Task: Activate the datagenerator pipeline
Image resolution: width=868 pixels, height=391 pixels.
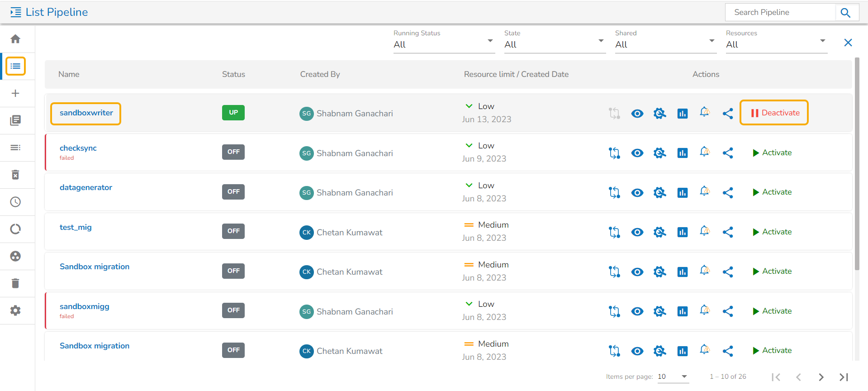Action: pyautogui.click(x=772, y=192)
